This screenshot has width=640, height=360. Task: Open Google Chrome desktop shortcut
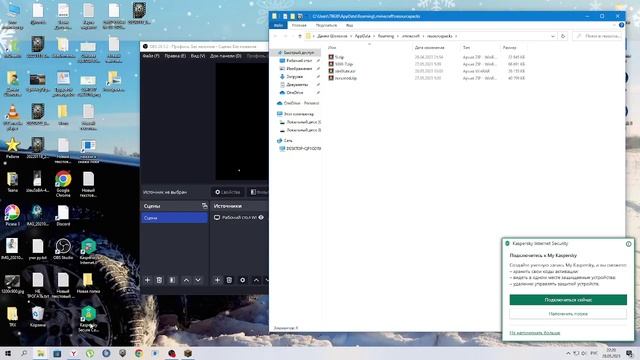[63, 184]
